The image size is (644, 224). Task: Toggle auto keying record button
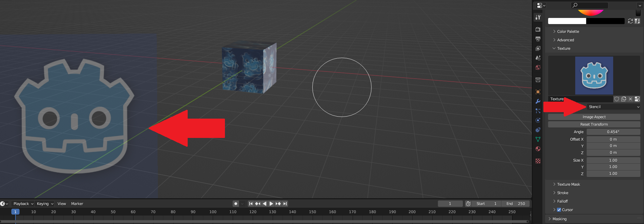236,204
